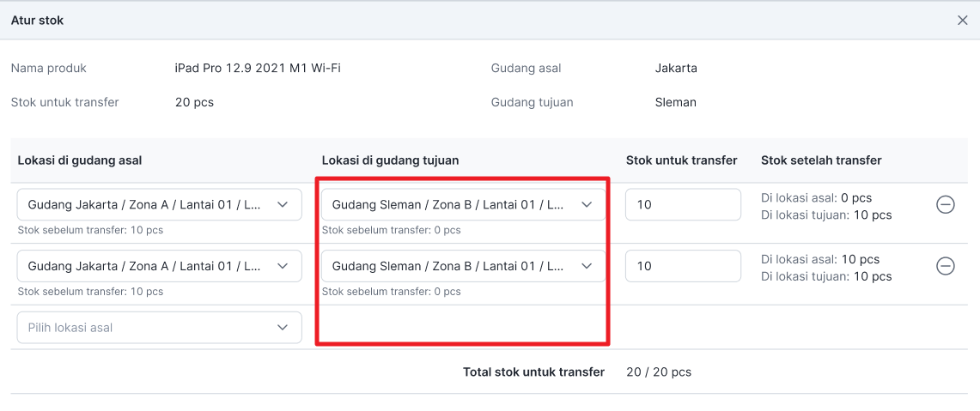Viewport: 980px width, 411px height.
Task: Click the Lokasi di gudang tujuan column header
Action: click(391, 160)
